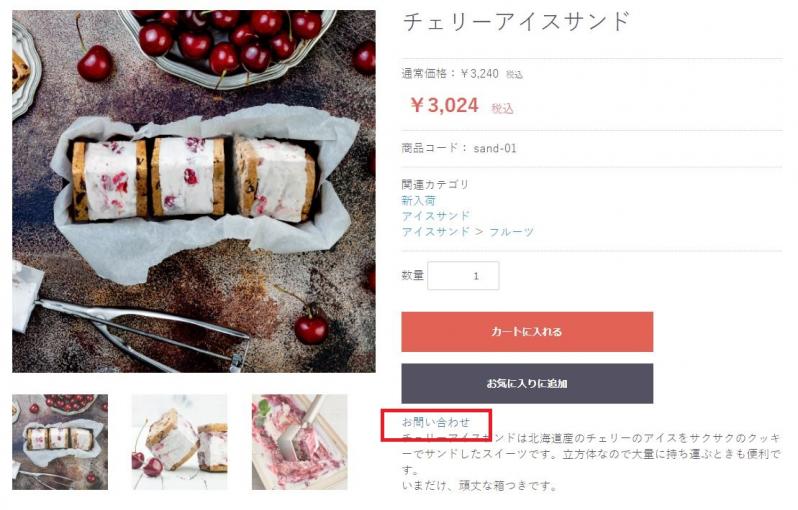Click the large cherry ice sandwich product image
This screenshot has width=798, height=510.
click(x=193, y=191)
